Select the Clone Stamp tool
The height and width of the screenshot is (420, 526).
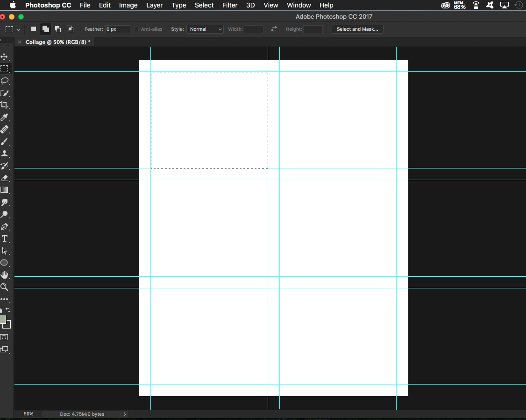click(x=4, y=154)
